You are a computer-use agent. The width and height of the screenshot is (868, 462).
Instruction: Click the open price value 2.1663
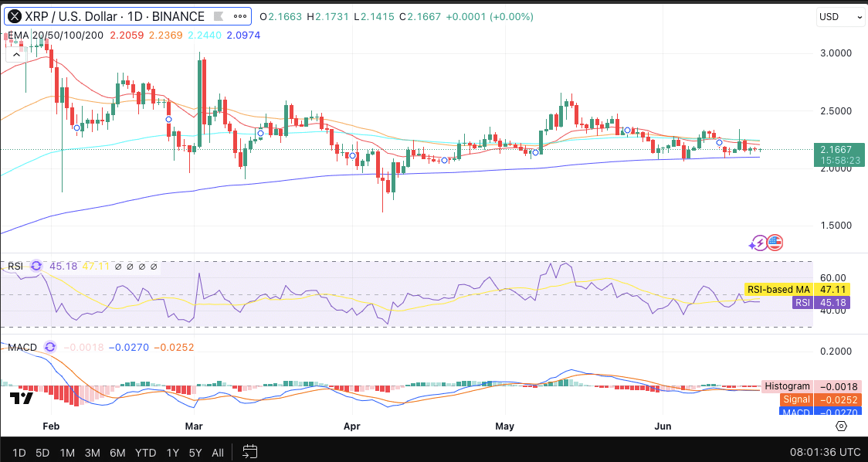[285, 17]
